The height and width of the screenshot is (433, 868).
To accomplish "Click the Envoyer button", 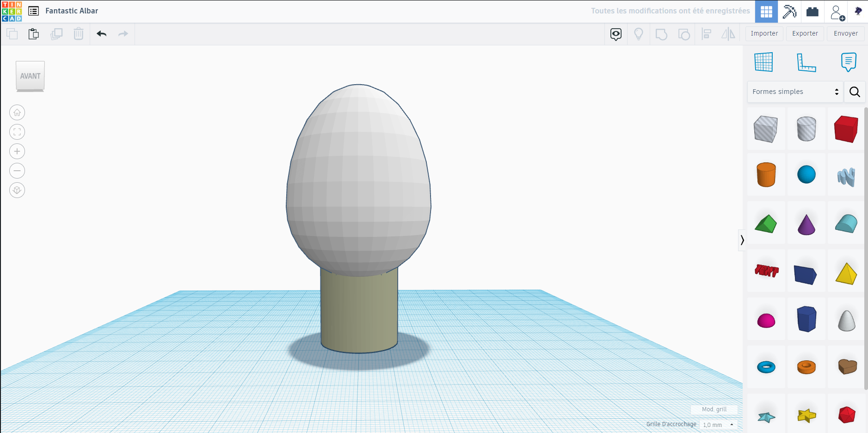I will 845,33.
